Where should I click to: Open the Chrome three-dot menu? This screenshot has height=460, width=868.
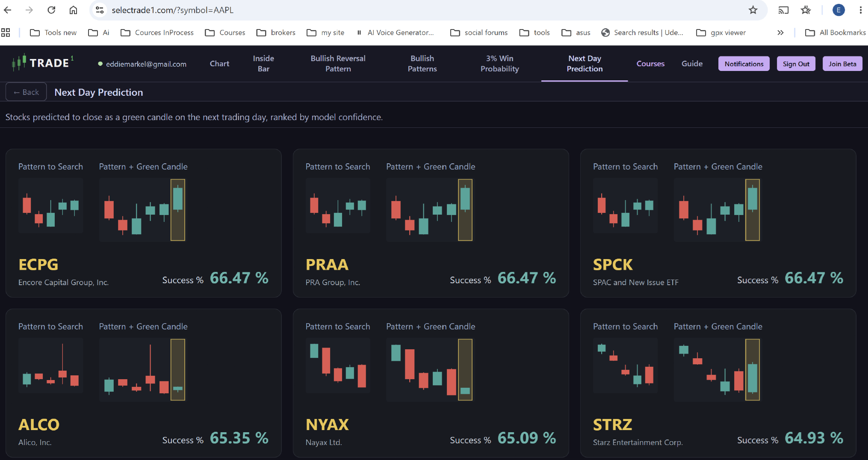pos(861,10)
